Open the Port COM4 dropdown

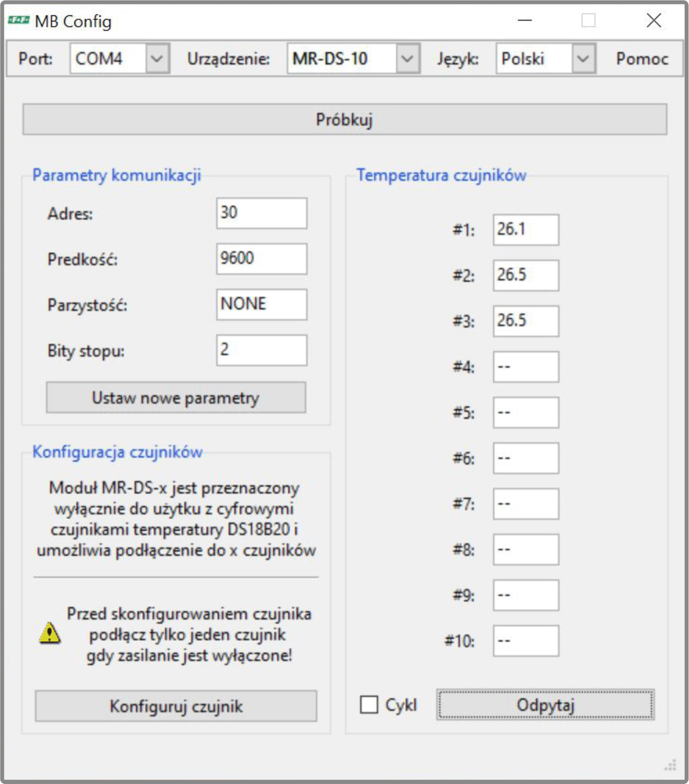pyautogui.click(x=157, y=58)
